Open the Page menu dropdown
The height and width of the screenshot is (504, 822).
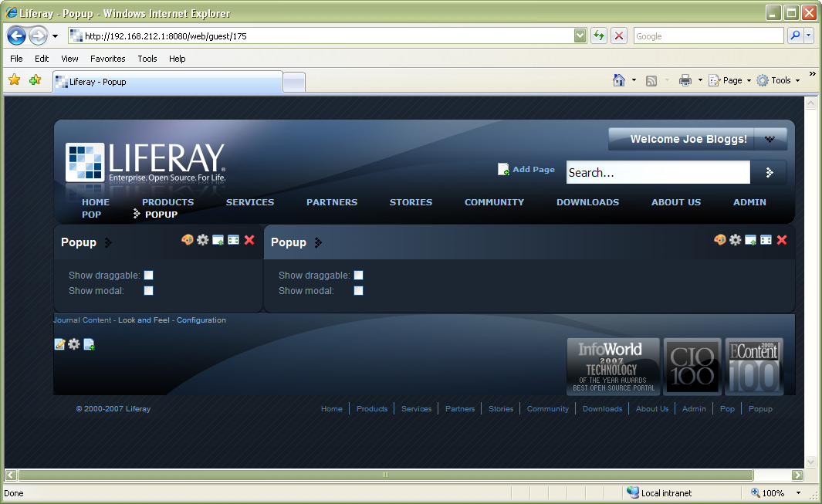tap(730, 80)
